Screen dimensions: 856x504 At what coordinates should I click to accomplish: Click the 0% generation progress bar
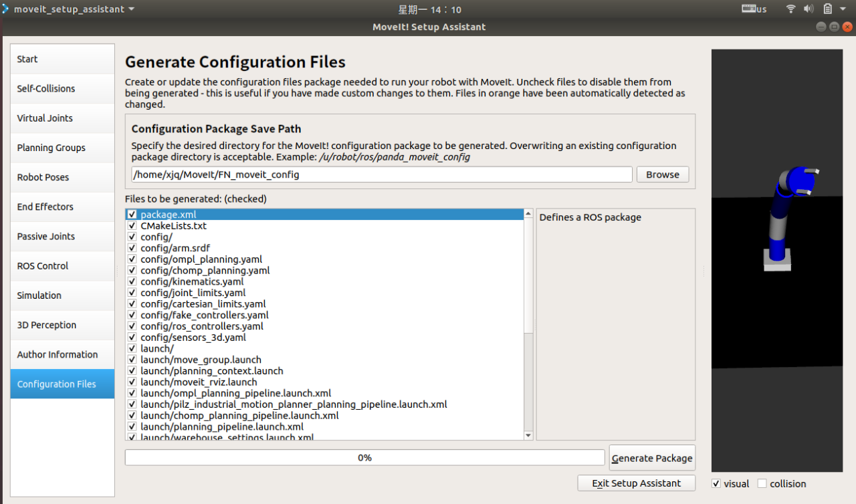(364, 458)
